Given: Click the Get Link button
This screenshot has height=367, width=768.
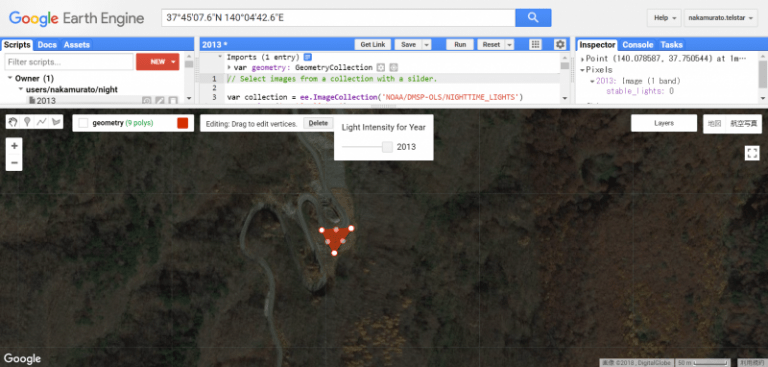Looking at the screenshot, I should point(373,45).
